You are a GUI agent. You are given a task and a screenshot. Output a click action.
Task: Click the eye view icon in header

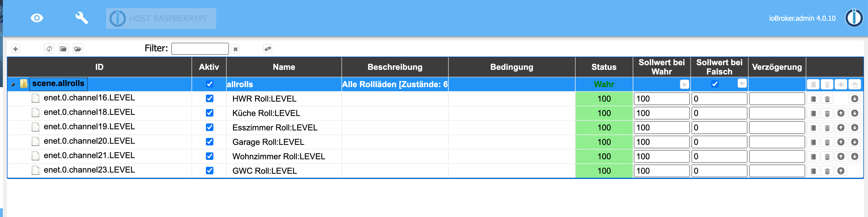tap(37, 18)
